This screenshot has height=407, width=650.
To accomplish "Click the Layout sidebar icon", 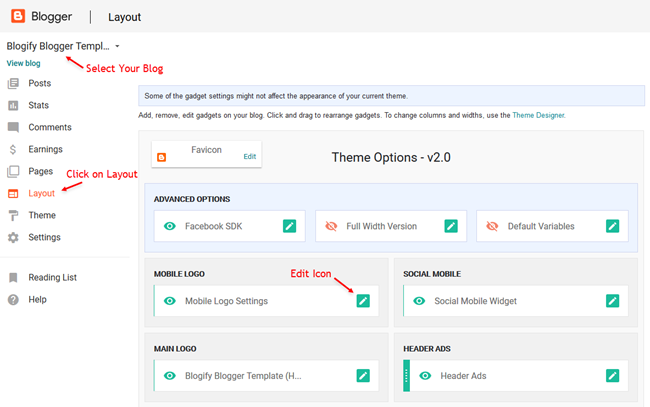I will (13, 194).
